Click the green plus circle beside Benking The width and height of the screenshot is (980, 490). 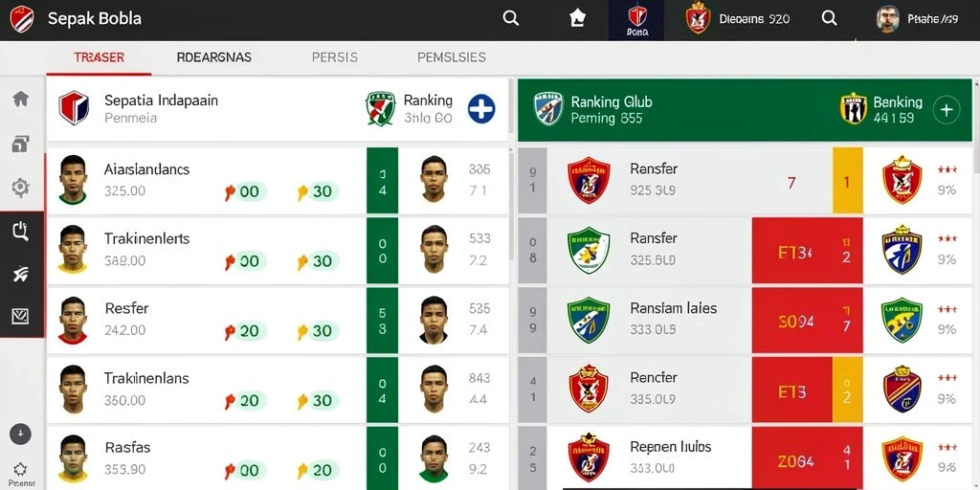tap(947, 110)
